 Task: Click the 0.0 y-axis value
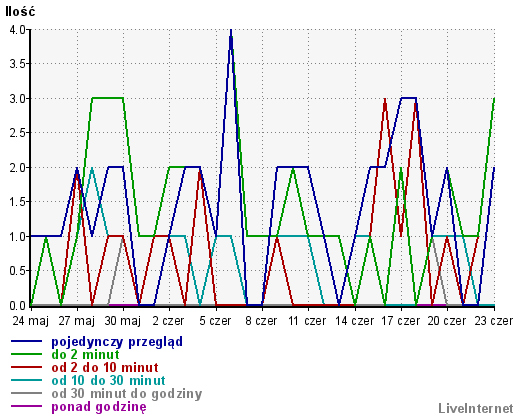(18, 306)
